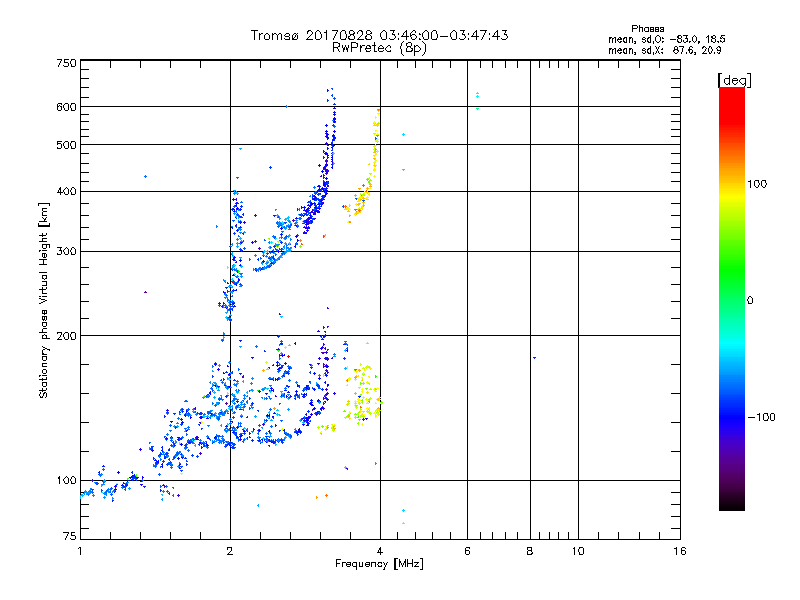800x600 pixels.
Task: Click the phase colorbar gradient
Action: tap(732, 299)
